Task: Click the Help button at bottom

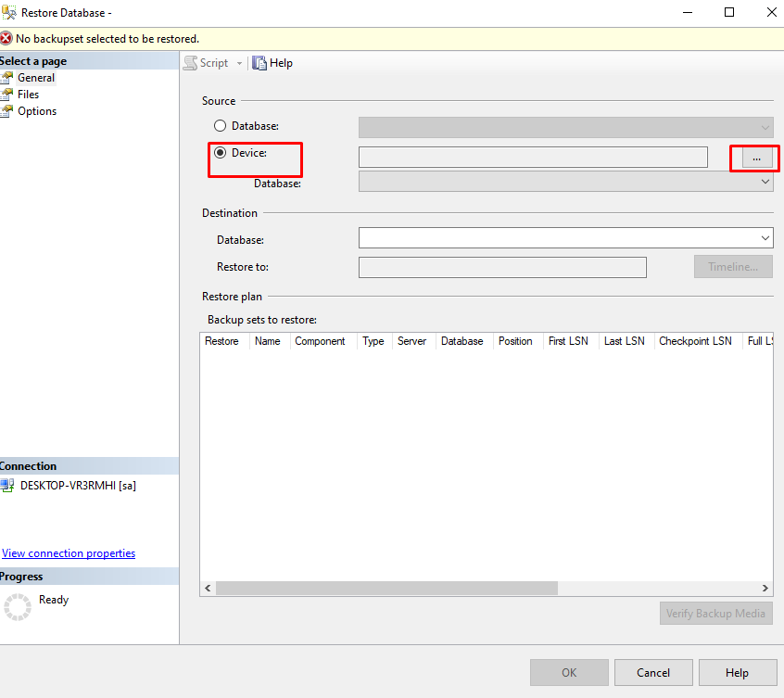Action: coord(738,673)
